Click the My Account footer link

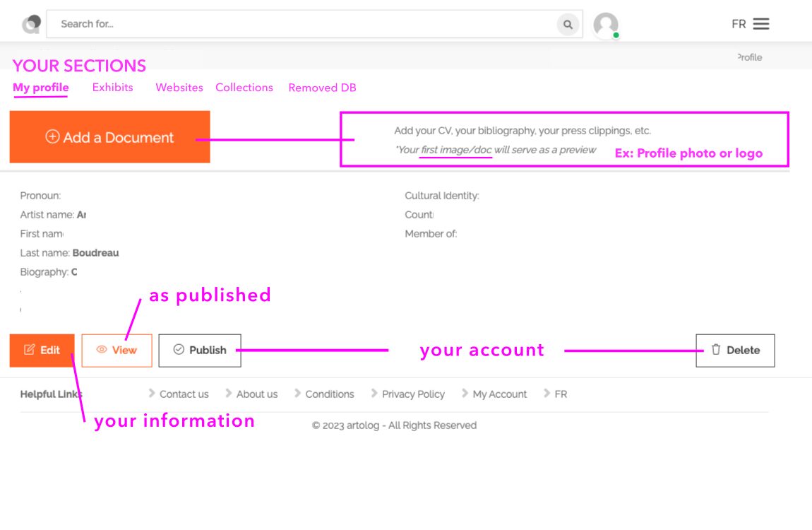tap(499, 394)
